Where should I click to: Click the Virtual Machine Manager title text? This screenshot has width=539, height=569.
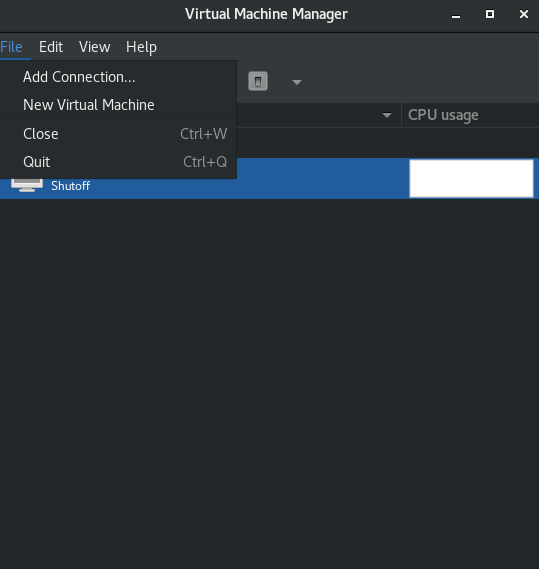[x=266, y=14]
